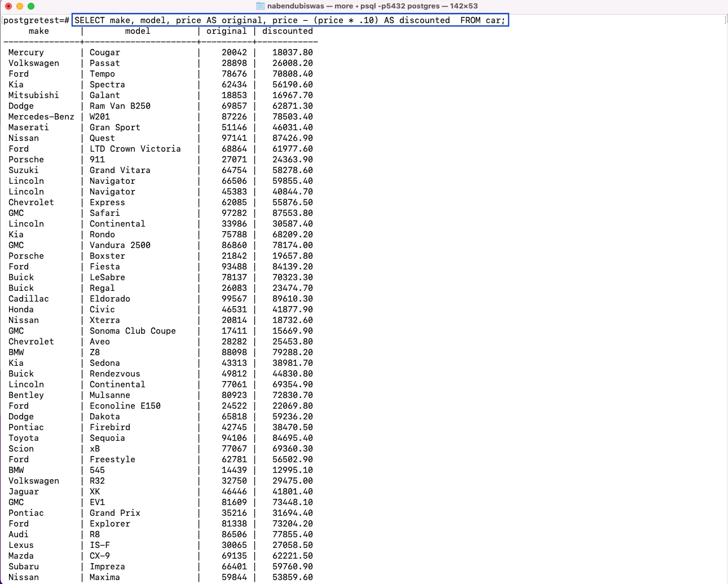Click the 'Sonoma Club Coupe' model cell
The width and height of the screenshot is (728, 584).
coord(133,331)
